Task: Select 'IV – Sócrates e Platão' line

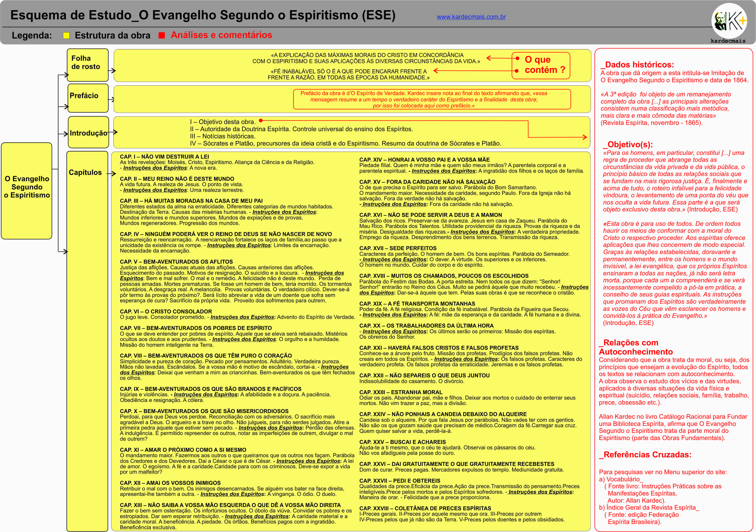Action: tap(345, 144)
